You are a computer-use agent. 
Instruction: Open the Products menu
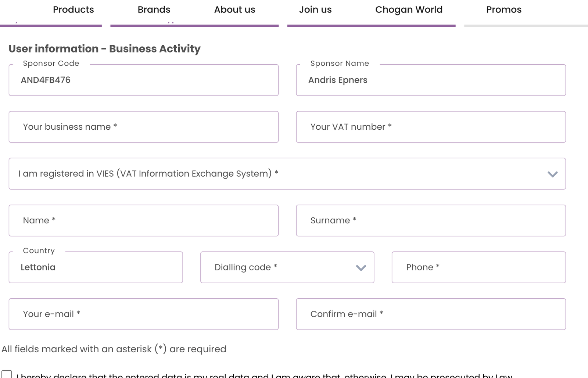[73, 10]
